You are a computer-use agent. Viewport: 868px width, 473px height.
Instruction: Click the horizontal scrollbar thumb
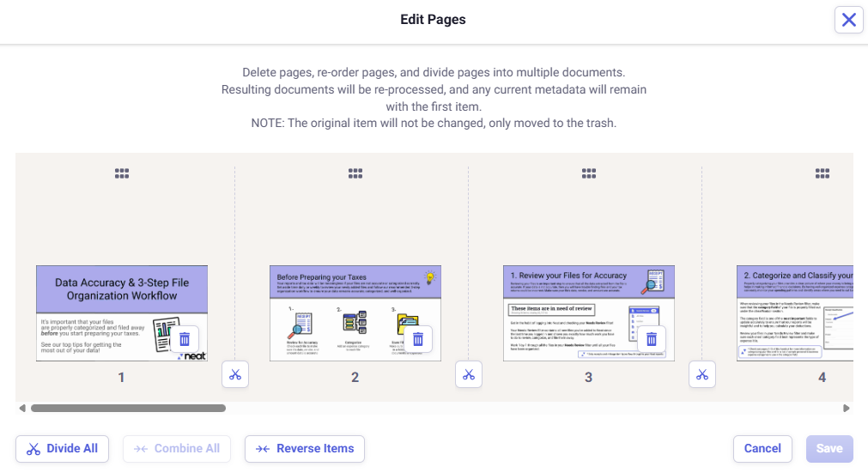128,409
